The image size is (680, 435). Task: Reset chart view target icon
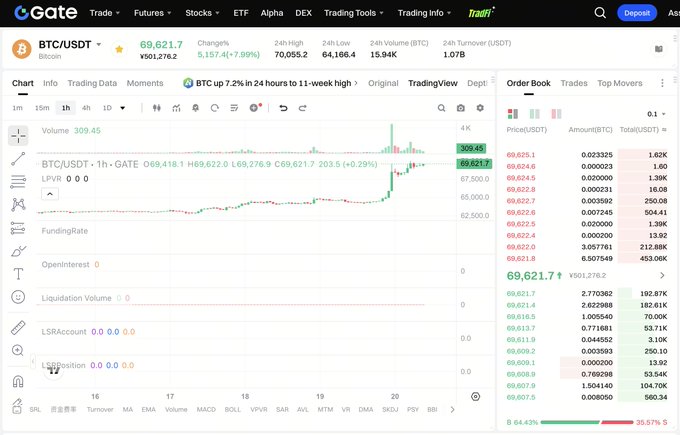[476, 396]
